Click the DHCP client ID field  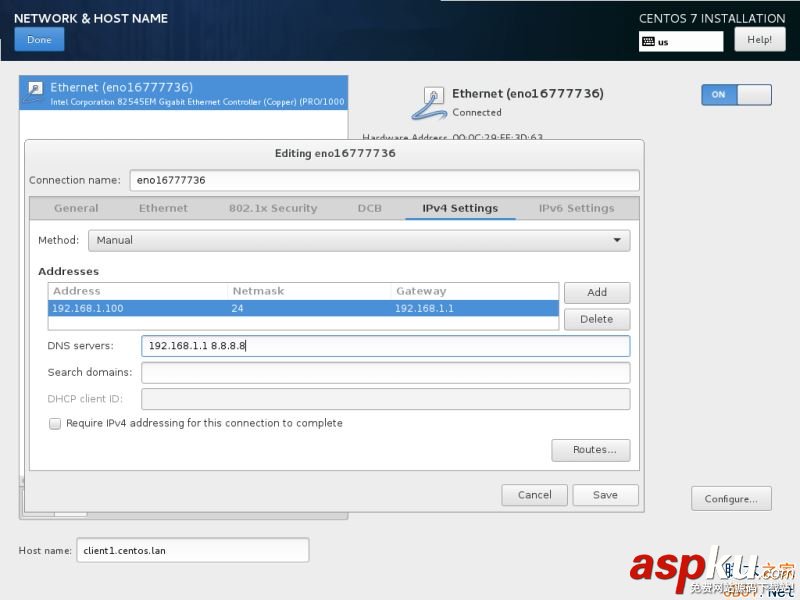[386, 399]
